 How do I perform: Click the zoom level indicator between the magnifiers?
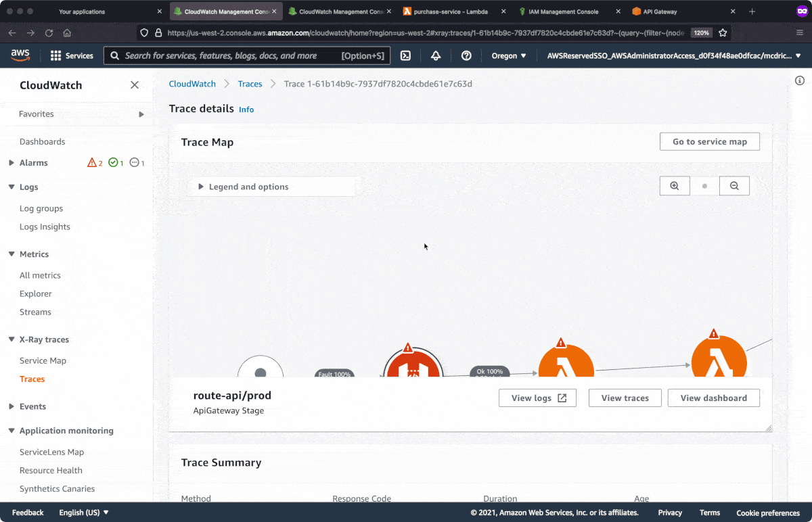[x=704, y=185]
